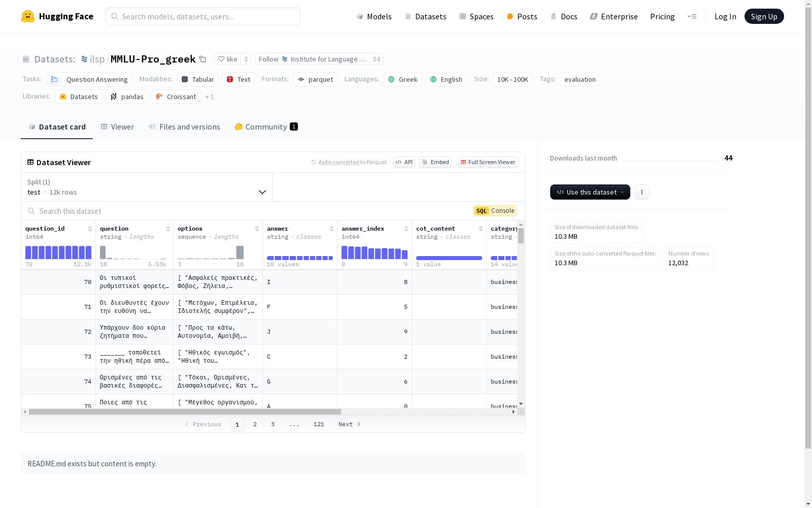Sort the question column
Viewport: 812px width, 508px height.
(168, 229)
